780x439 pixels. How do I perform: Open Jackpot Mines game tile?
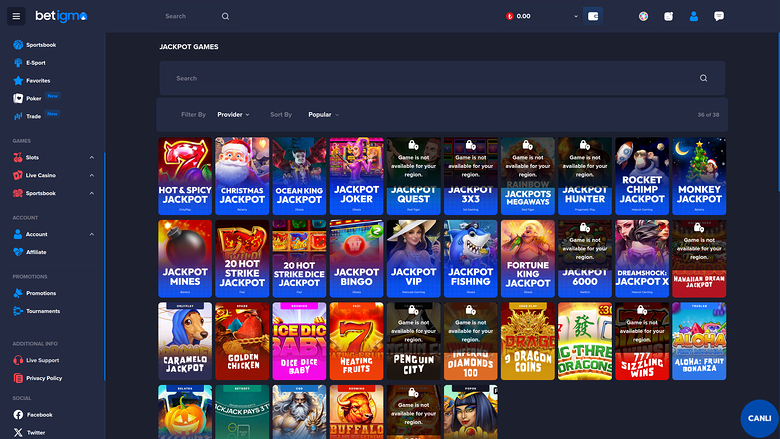(185, 259)
